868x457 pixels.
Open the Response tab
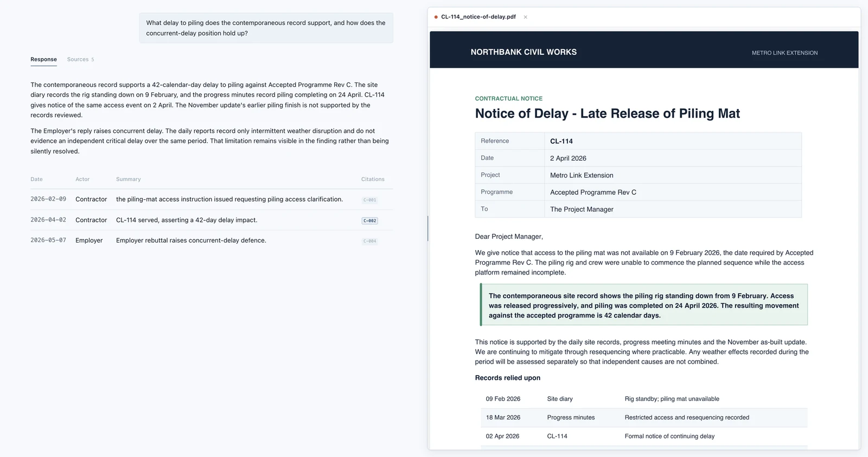(x=43, y=59)
